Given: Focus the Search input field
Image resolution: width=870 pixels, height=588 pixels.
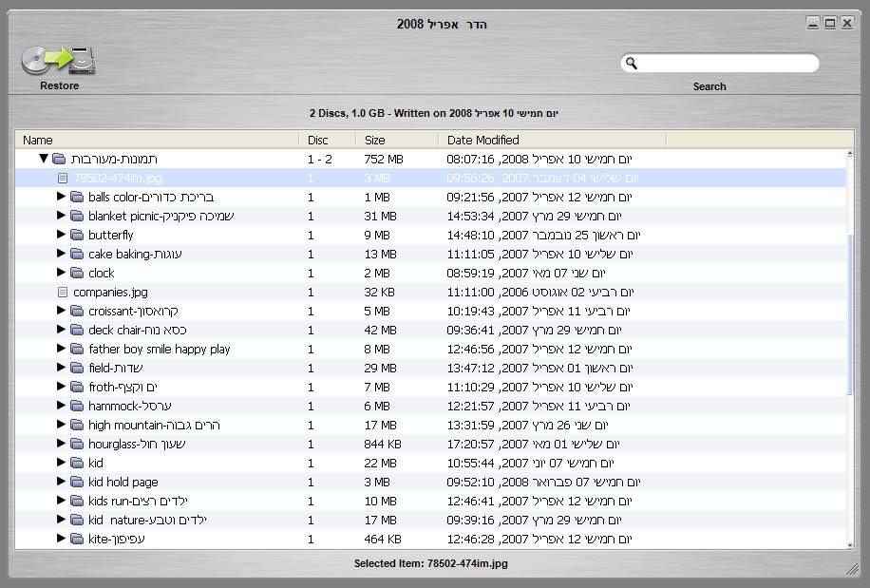Looking at the screenshot, I should point(720,63).
